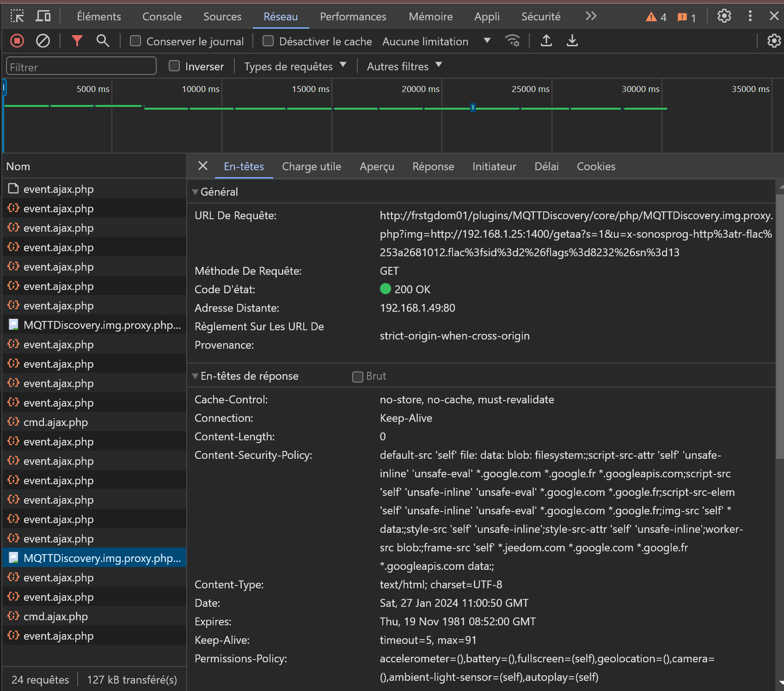Enable Conserver le journal checkbox
Image resolution: width=784 pixels, height=691 pixels.
pyautogui.click(x=135, y=41)
